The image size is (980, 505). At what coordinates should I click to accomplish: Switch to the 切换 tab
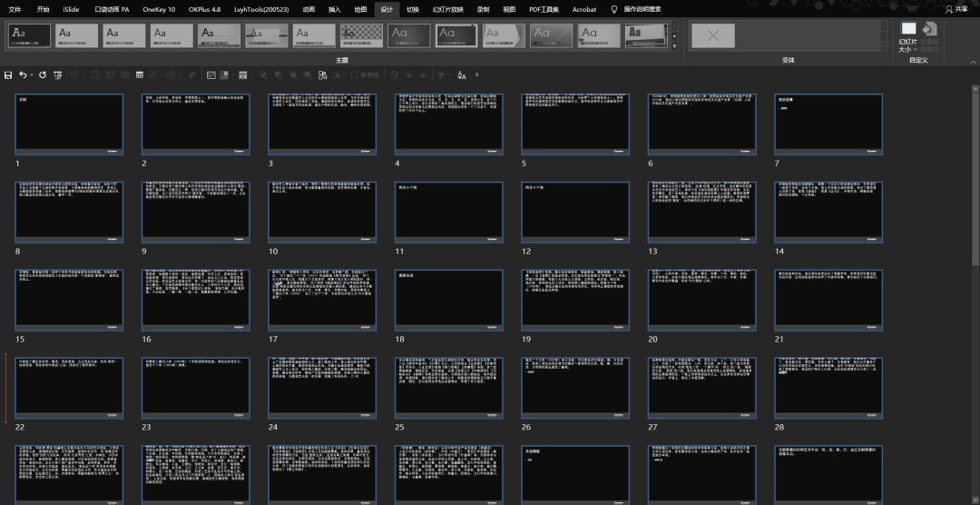point(413,9)
